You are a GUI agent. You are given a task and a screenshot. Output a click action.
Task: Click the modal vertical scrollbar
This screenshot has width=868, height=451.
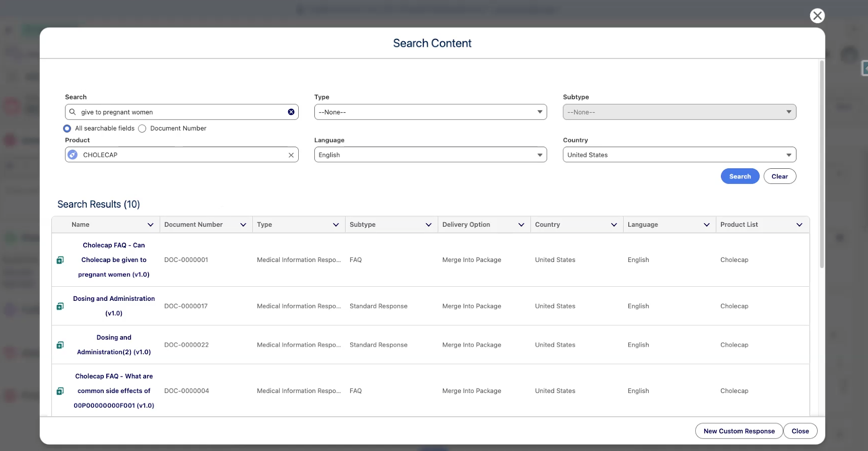point(822,164)
